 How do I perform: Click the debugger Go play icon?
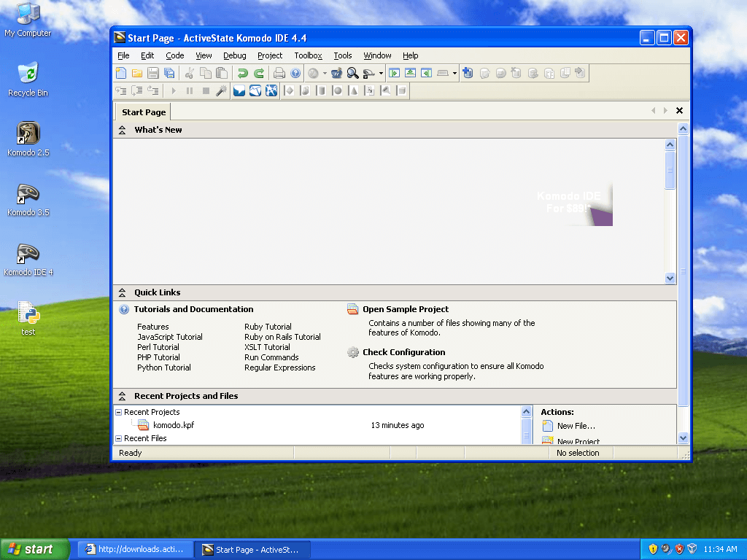[x=174, y=90]
